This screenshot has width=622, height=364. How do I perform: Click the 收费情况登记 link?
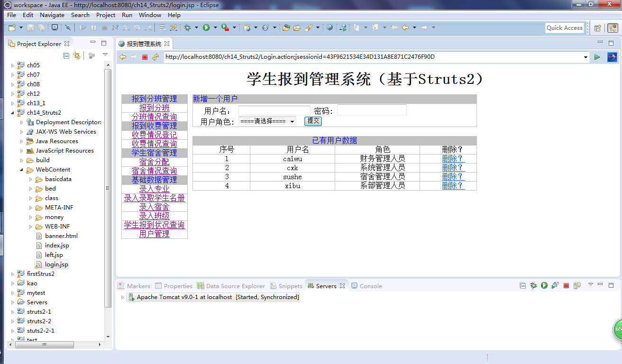tap(155, 135)
